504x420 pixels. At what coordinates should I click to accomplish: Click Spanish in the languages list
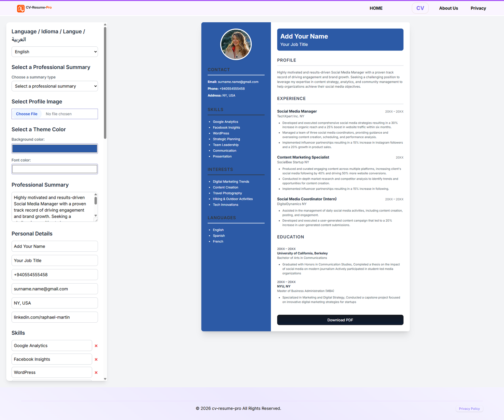tap(219, 236)
